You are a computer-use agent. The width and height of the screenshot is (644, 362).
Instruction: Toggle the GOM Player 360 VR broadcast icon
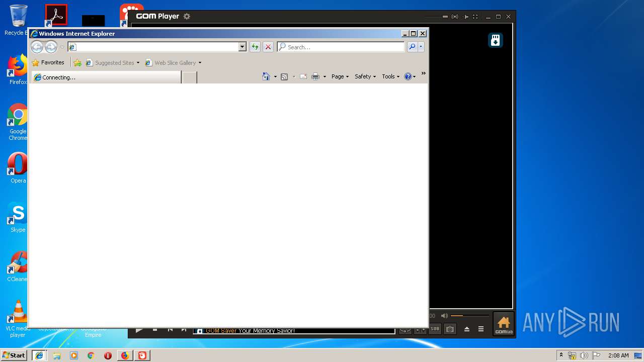pos(455,17)
